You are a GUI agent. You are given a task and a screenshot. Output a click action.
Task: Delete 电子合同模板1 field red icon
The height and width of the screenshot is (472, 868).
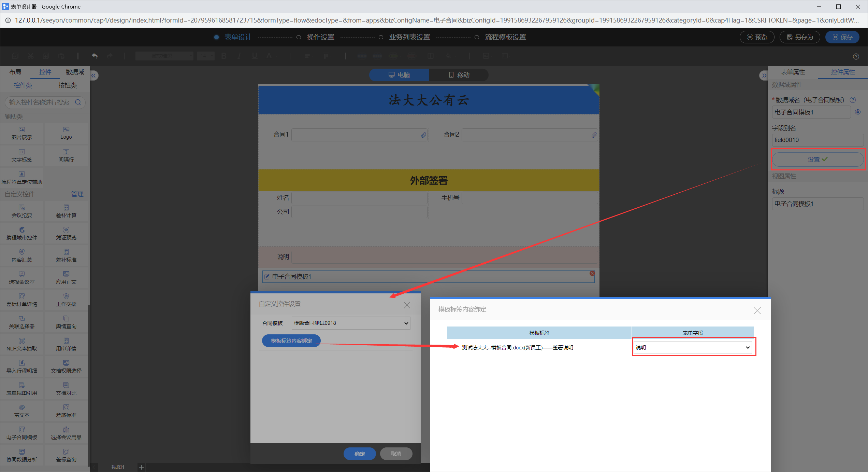coord(592,273)
